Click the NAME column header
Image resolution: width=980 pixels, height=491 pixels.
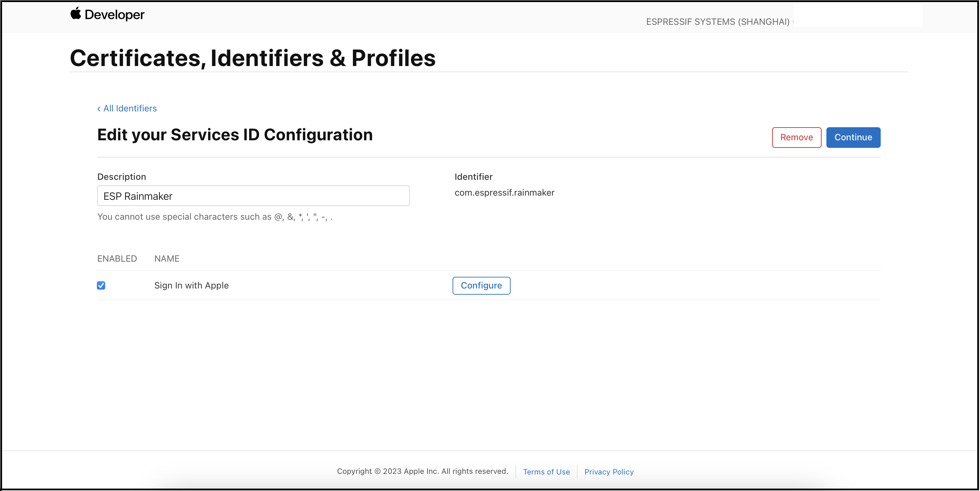pyautogui.click(x=167, y=259)
